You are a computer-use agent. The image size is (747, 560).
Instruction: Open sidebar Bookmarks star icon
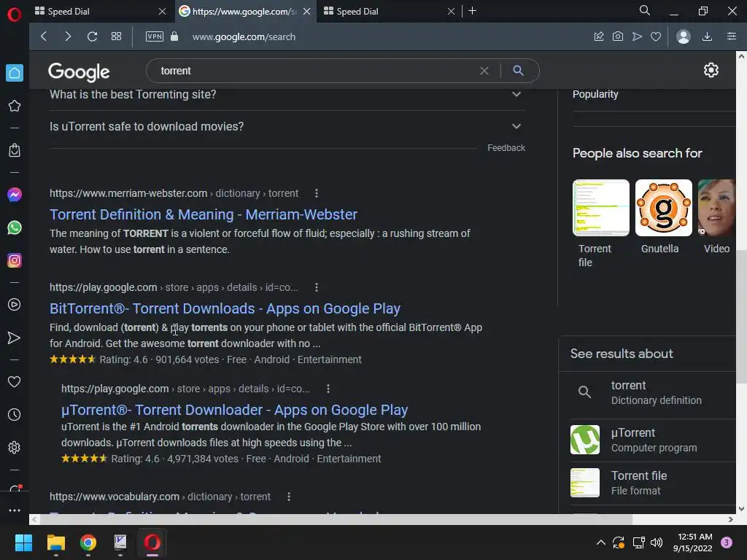[x=15, y=106]
